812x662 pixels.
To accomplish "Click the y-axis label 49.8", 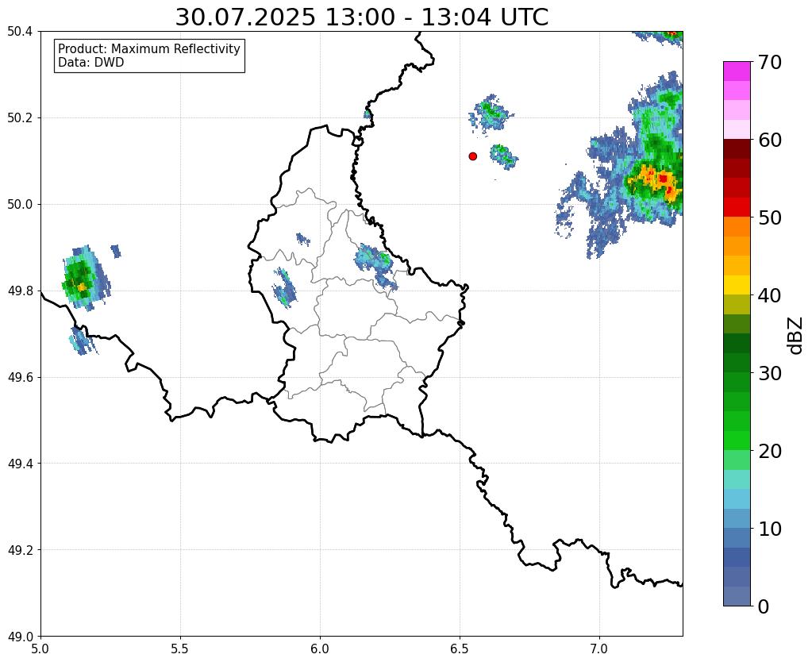I will coord(20,291).
